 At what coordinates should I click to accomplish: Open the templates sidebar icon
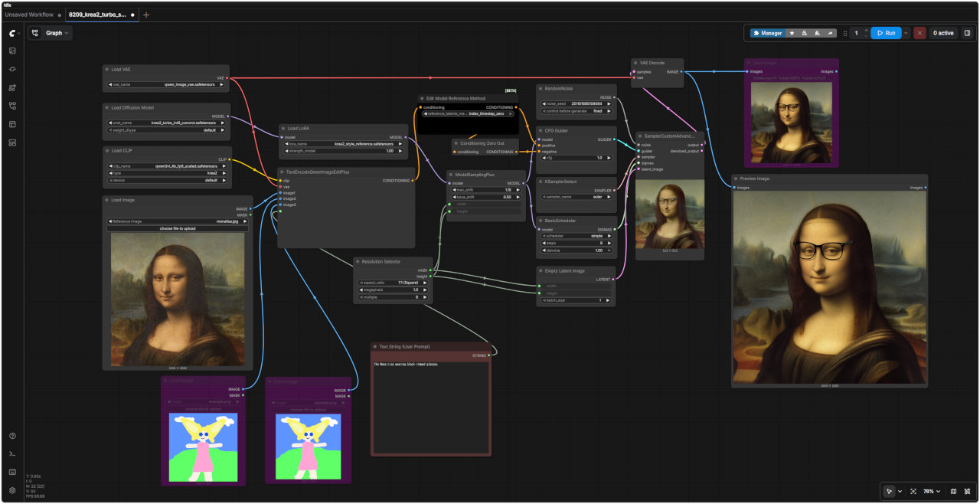click(12, 124)
